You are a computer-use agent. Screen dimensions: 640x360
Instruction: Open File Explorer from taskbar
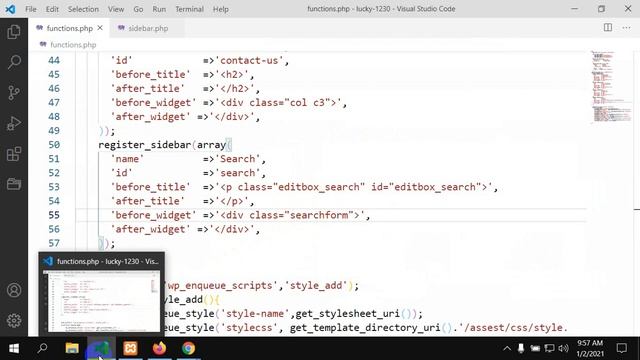[x=72, y=348]
